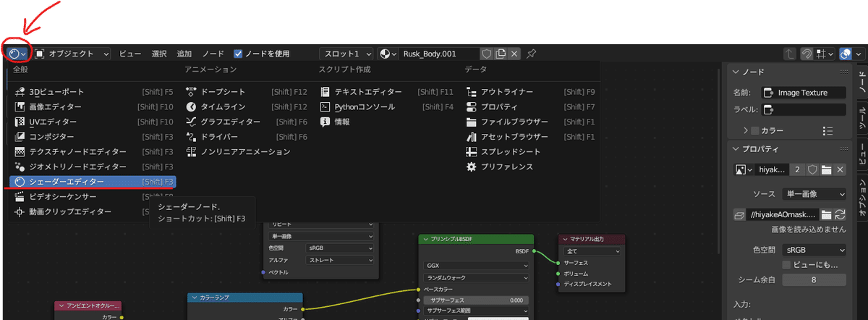This screenshot has width=868, height=320.
Task: Browse images with the image dropdown icon
Action: click(x=744, y=169)
